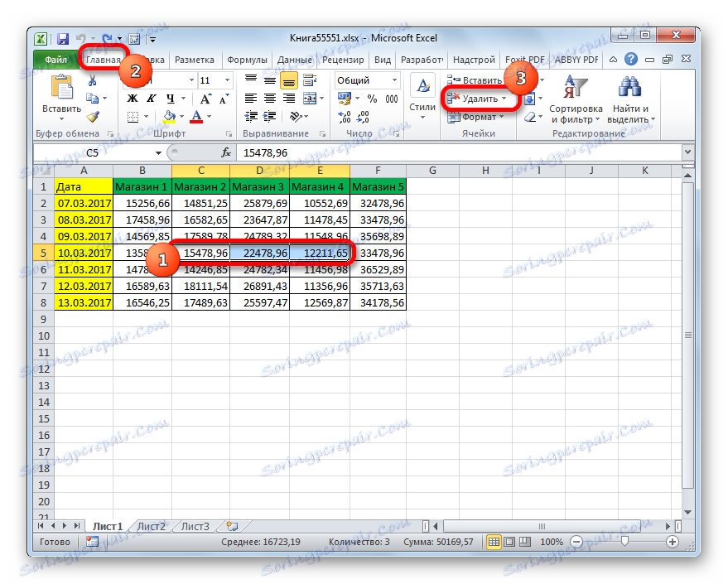The height and width of the screenshot is (584, 728).
Task: Open the number format Общий dropdown
Action: click(394, 80)
